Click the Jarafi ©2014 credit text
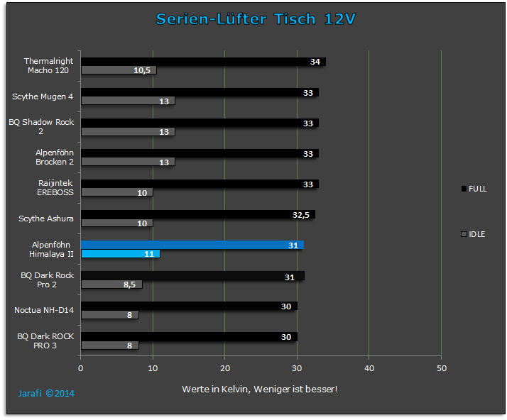 (x=46, y=394)
